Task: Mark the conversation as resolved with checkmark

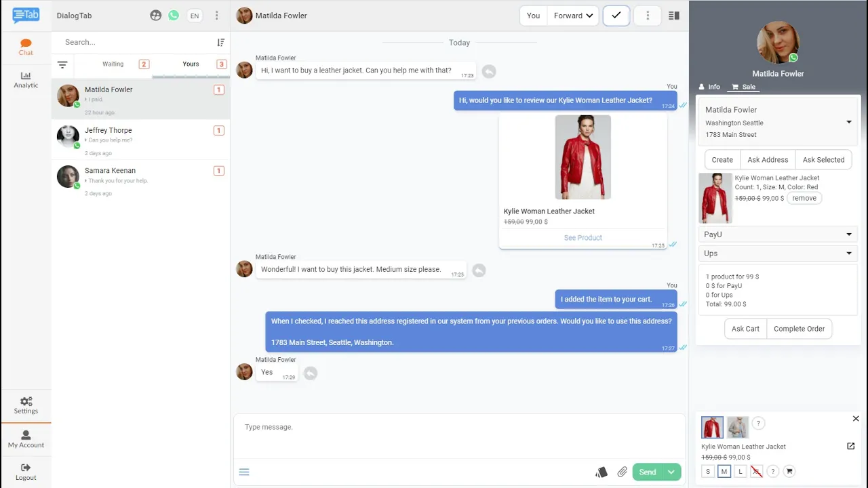Action: click(x=616, y=16)
